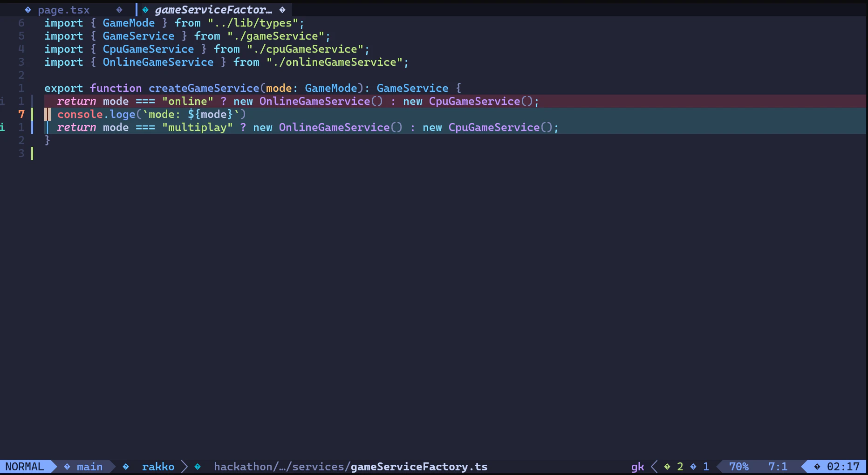The image size is (868, 475).
Task: Click the modified marker after gameServiceFactor… tab name
Action: click(x=282, y=10)
